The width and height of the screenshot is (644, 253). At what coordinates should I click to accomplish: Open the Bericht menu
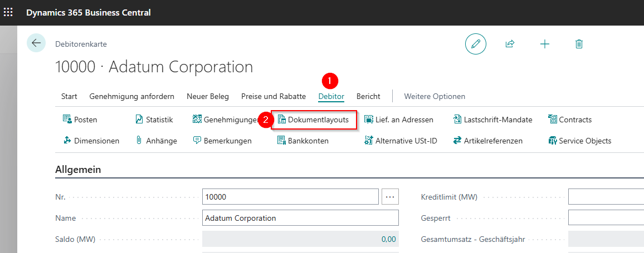tap(368, 97)
